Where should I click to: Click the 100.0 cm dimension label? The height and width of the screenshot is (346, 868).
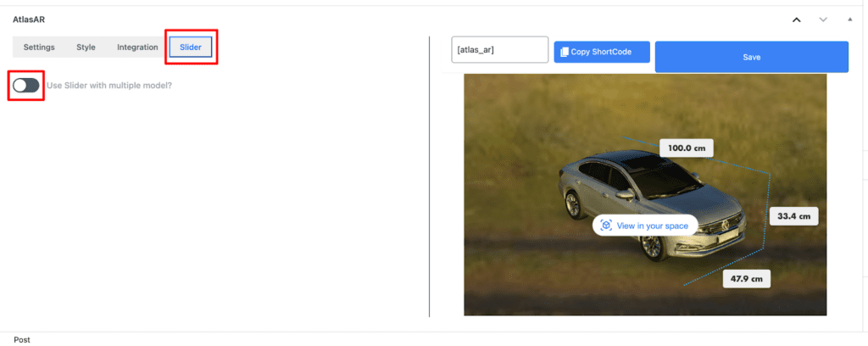coord(686,148)
